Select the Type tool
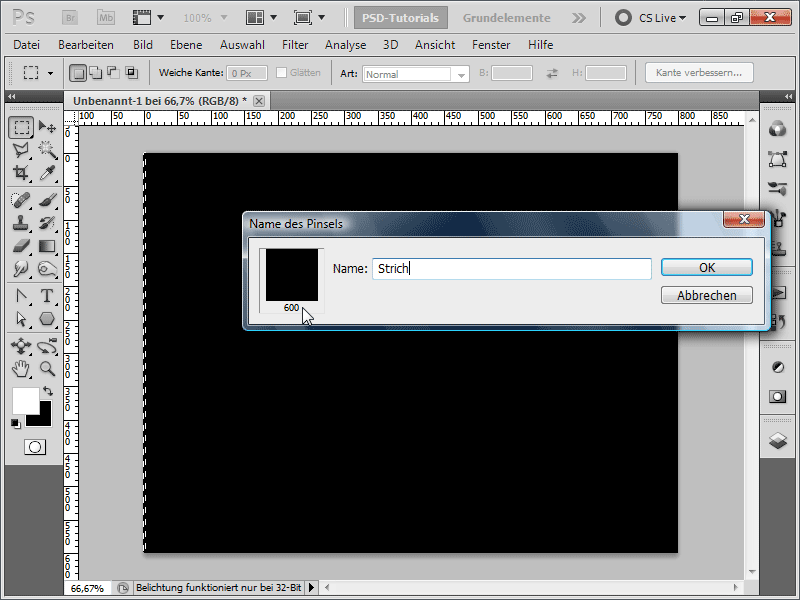This screenshot has height=600, width=800. tap(47, 296)
